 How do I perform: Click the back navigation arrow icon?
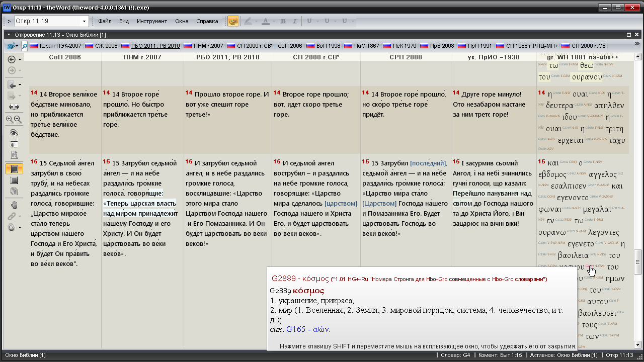[x=12, y=59]
